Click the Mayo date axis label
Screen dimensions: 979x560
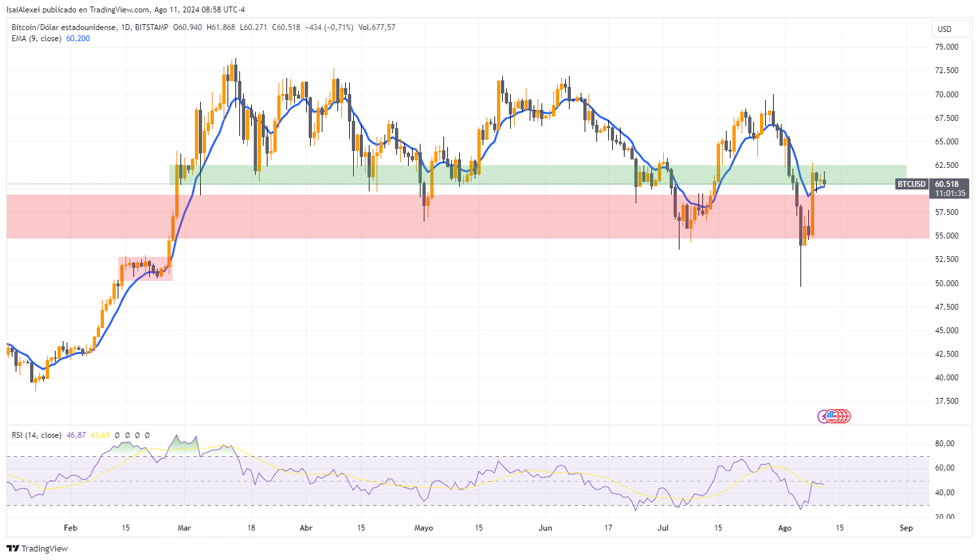[424, 528]
